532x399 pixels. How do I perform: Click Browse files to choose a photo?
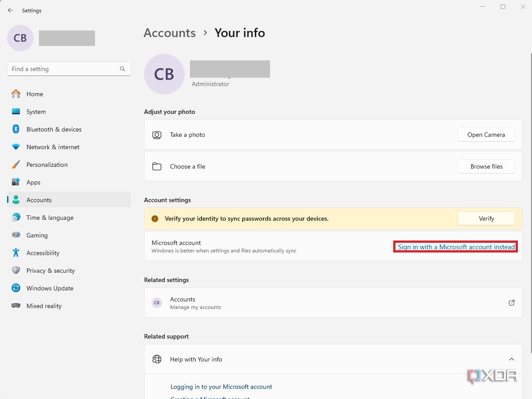[x=486, y=166]
